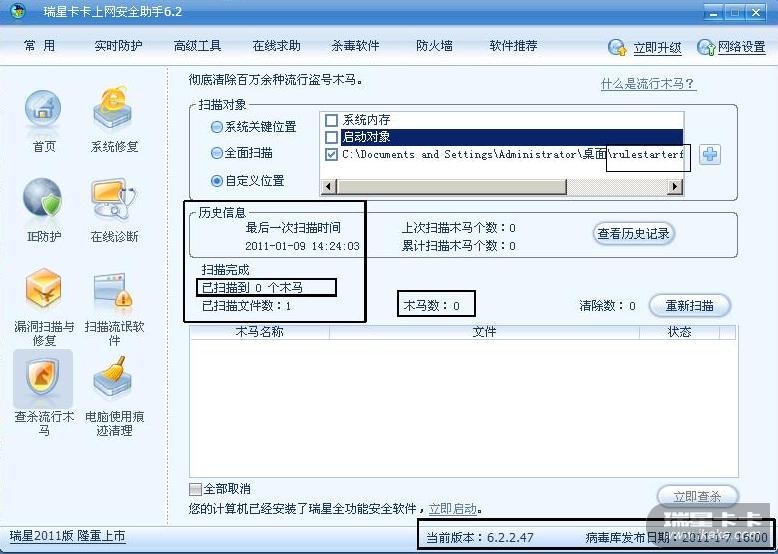Click the 网络设置 network globe icon
This screenshot has width=778, height=554.
[x=706, y=48]
